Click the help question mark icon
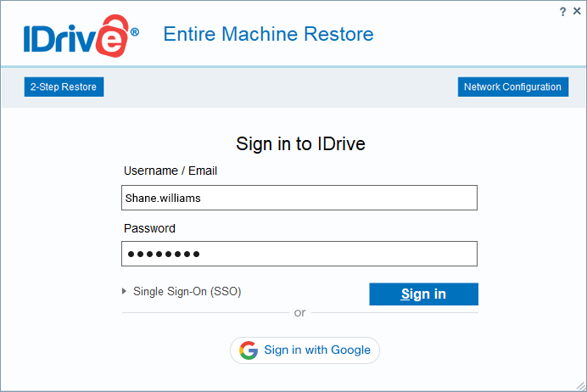The height and width of the screenshot is (392, 587). pos(563,11)
